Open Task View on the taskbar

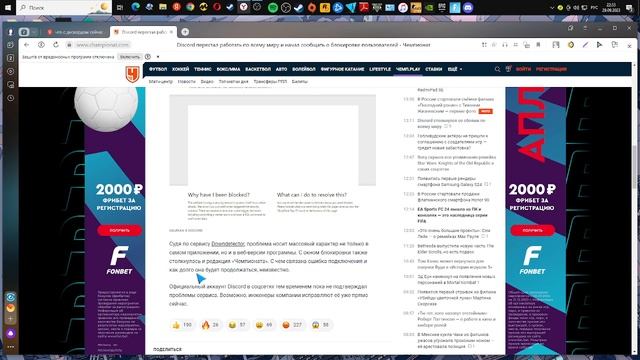click(x=120, y=7)
